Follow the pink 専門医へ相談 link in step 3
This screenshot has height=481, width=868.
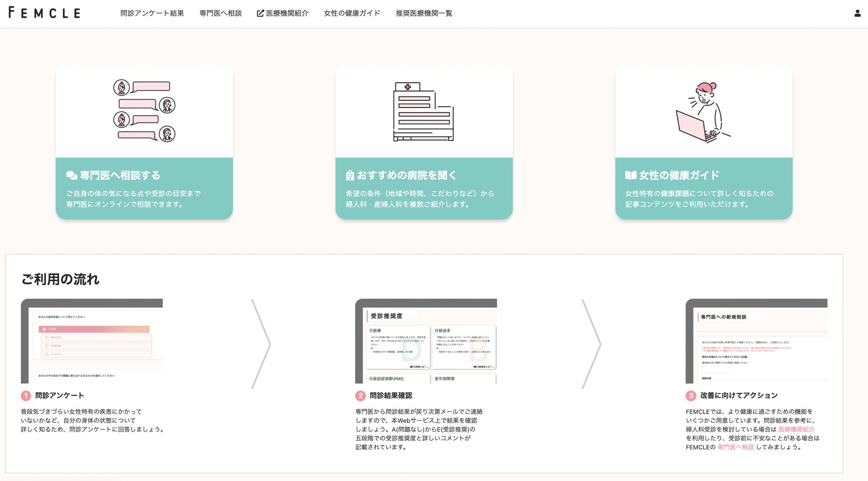tap(735, 447)
